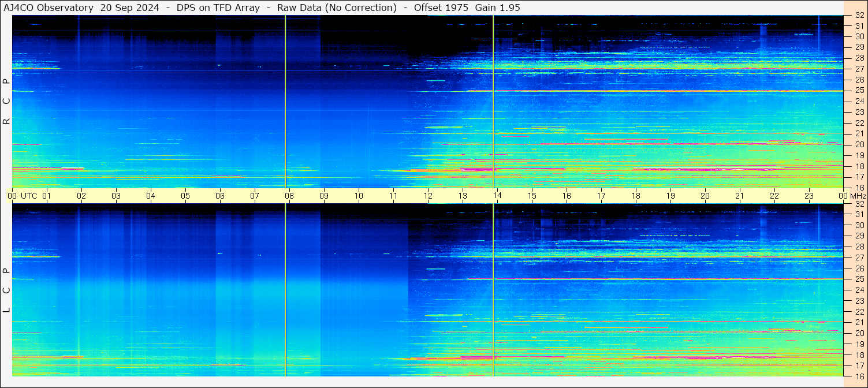
Task: Click the 29 MHz label in LCP frequency scale
Action: pos(859,236)
